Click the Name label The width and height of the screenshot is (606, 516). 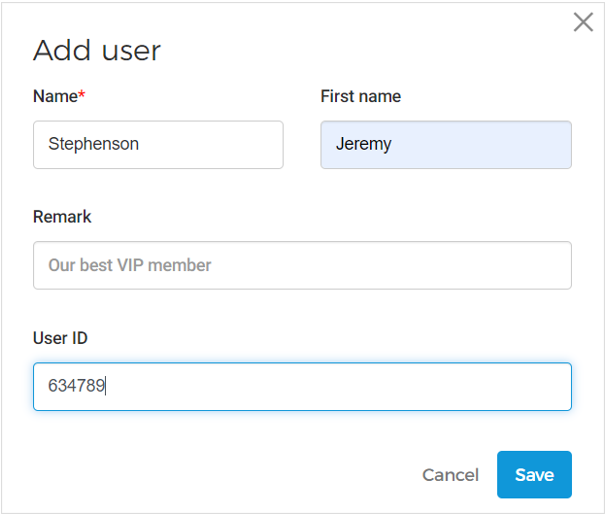coord(59,96)
